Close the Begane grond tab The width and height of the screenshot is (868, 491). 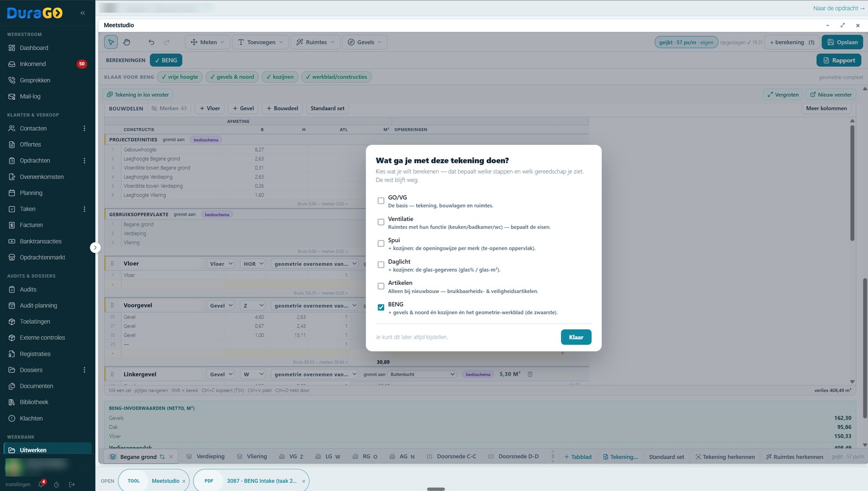(x=171, y=457)
